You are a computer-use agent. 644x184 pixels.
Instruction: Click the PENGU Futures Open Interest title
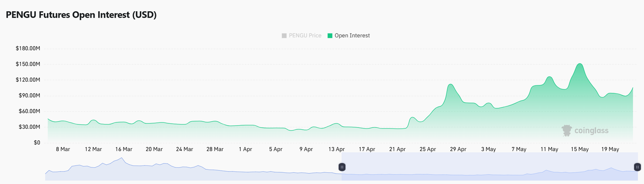81,15
